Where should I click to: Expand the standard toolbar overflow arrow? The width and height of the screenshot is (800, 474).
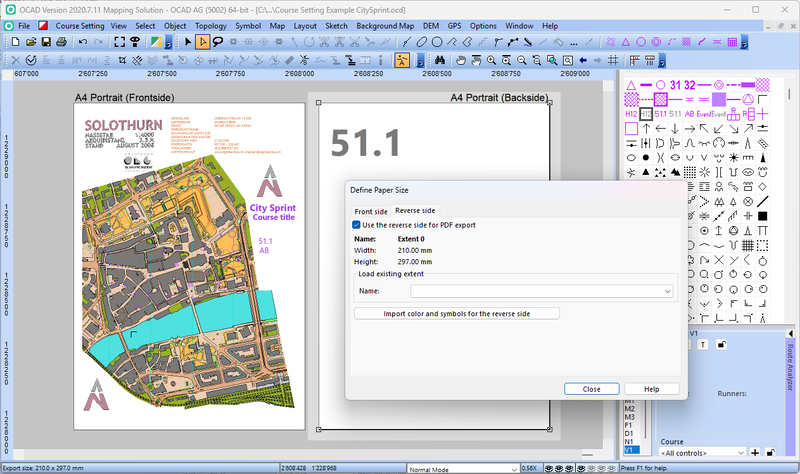point(168,44)
